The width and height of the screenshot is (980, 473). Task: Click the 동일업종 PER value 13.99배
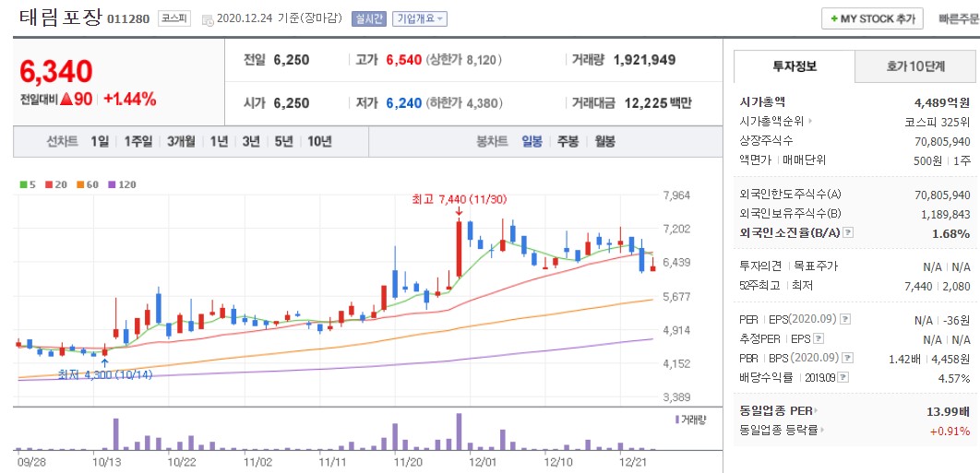948,411
